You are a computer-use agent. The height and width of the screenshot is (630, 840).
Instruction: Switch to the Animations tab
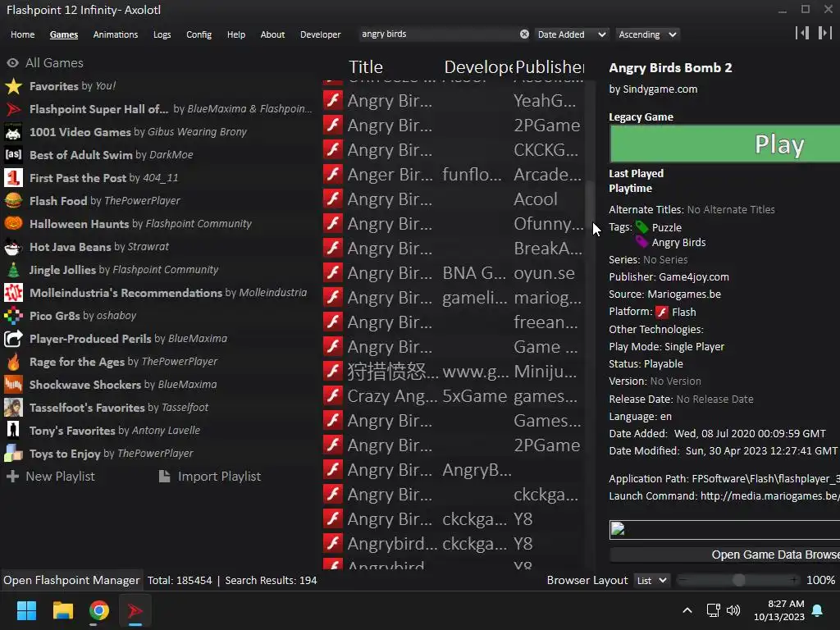click(x=115, y=34)
